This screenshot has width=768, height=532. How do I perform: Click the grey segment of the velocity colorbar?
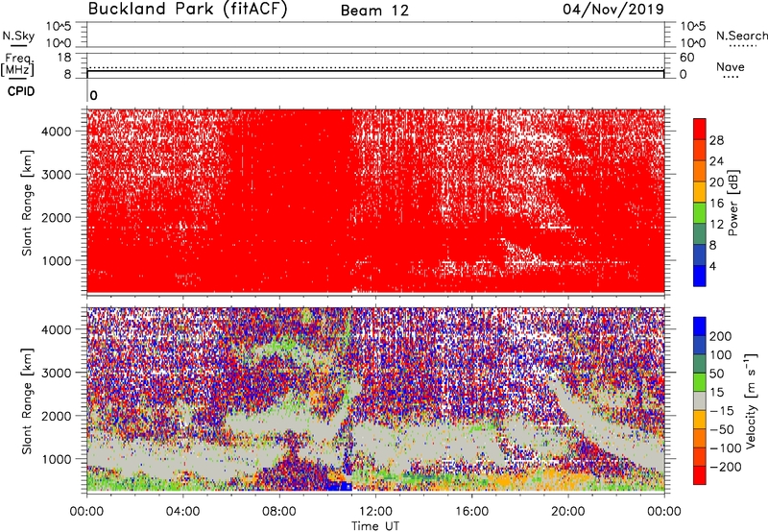pyautogui.click(x=700, y=400)
